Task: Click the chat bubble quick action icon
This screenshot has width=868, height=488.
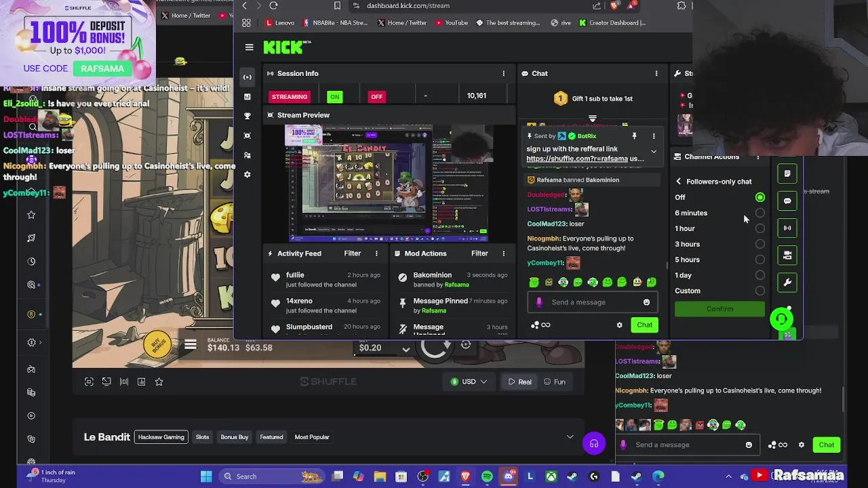Action: pyautogui.click(x=787, y=201)
